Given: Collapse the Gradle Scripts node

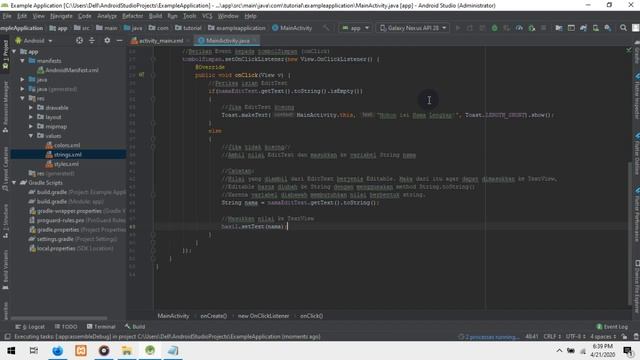Looking at the screenshot, I should coord(14,183).
